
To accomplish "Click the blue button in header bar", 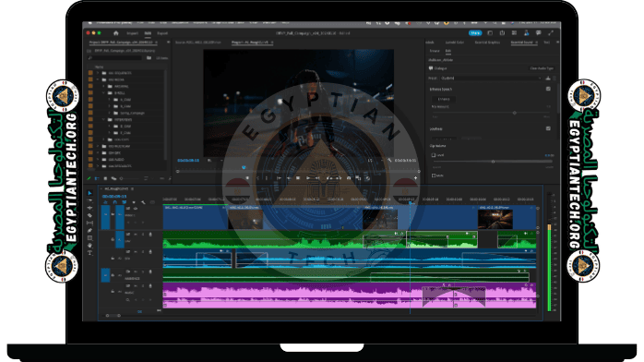I will click(475, 33).
